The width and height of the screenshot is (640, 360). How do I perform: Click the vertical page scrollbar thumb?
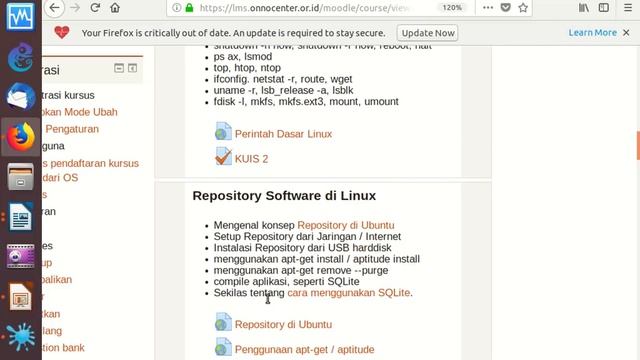(x=638, y=146)
